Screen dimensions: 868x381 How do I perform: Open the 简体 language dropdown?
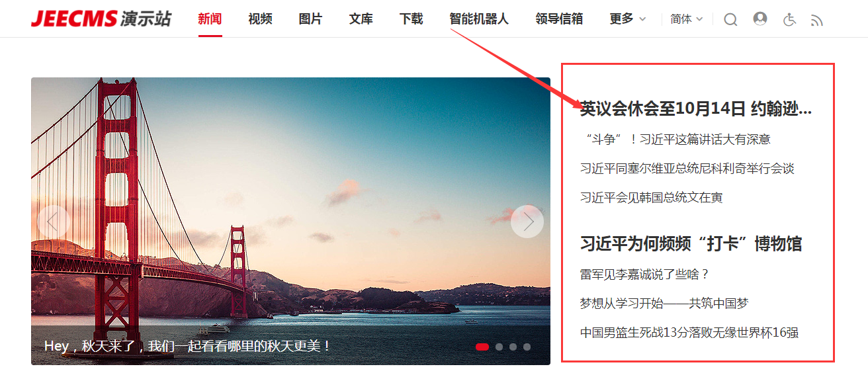tap(687, 19)
